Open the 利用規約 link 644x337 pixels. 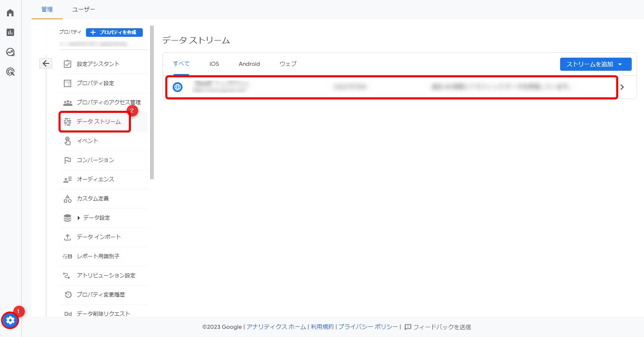coord(322,327)
